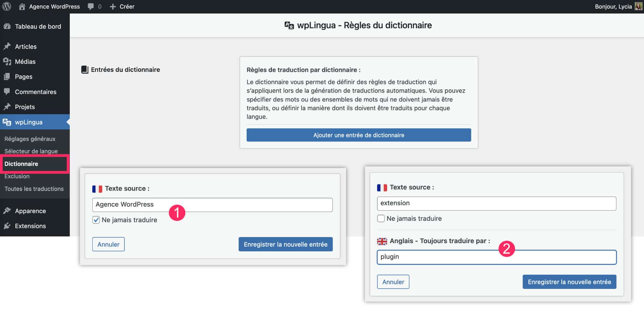Open Sélecteur de langue submenu

coord(31,151)
